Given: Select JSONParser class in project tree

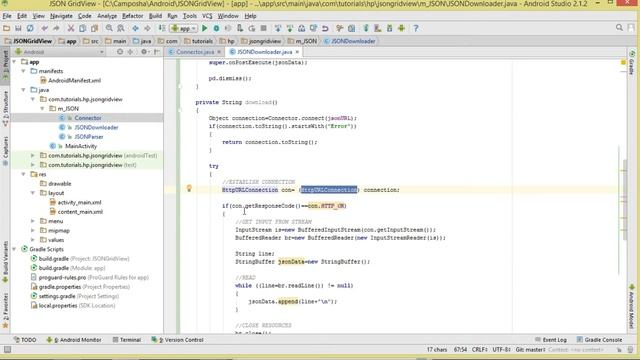Looking at the screenshot, I should pyautogui.click(x=89, y=137).
